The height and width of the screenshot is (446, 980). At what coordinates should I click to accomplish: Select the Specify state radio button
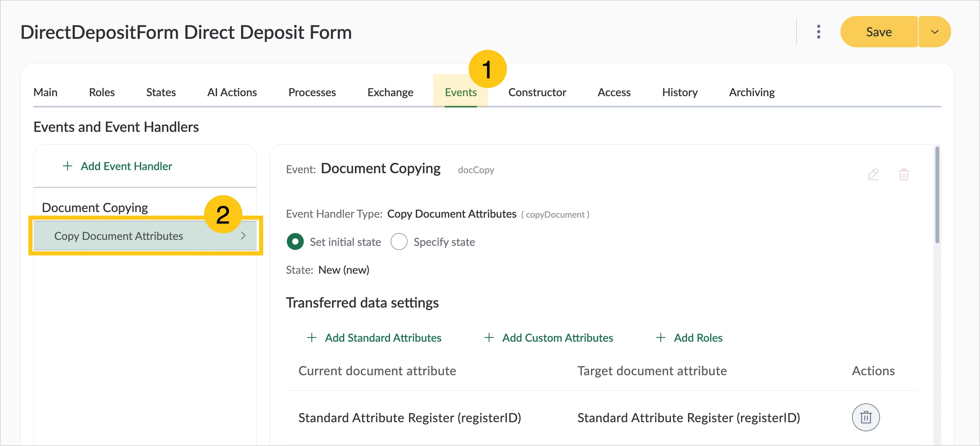click(399, 242)
